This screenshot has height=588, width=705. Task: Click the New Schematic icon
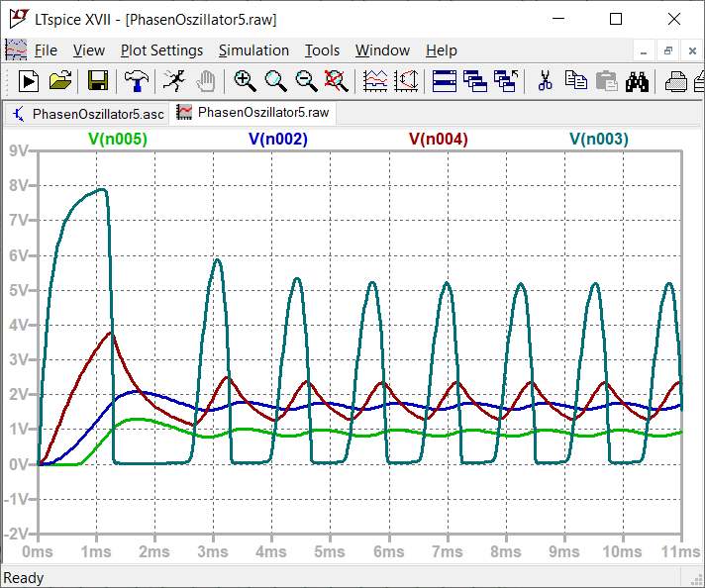coord(29,81)
